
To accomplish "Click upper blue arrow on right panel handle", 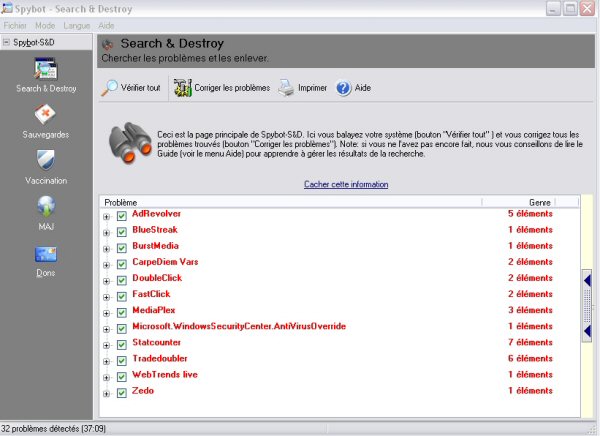I will pyautogui.click(x=587, y=281).
